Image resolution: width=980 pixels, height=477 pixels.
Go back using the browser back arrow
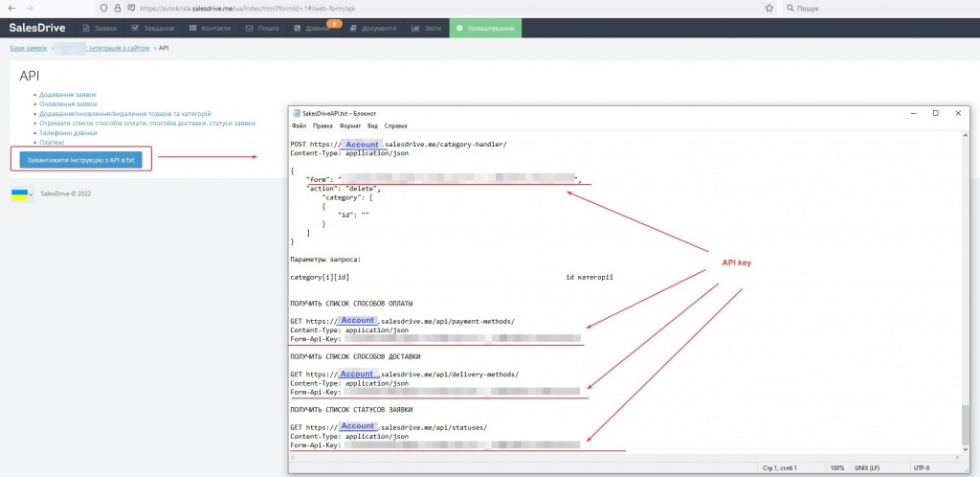click(x=11, y=8)
